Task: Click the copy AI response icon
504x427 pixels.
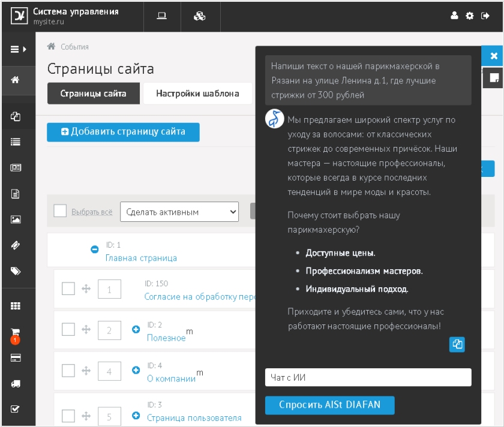Action: click(x=457, y=344)
